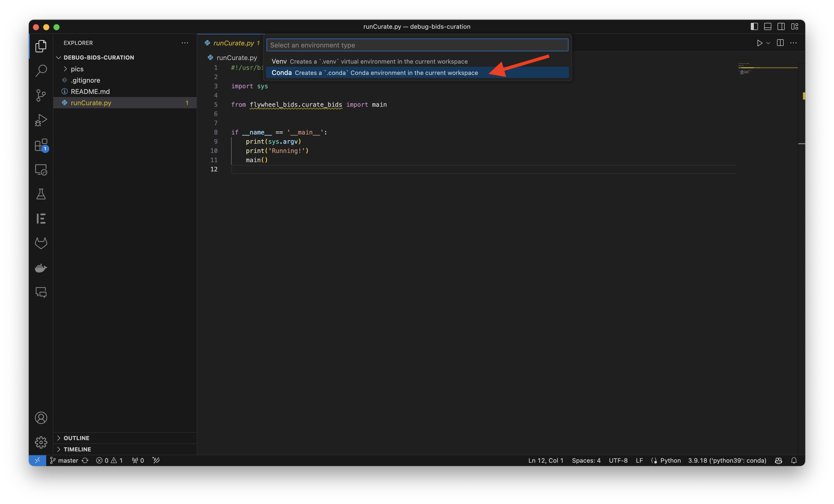834x504 pixels.
Task: Toggle Primary Side Bar layout icon
Action: pyautogui.click(x=754, y=26)
